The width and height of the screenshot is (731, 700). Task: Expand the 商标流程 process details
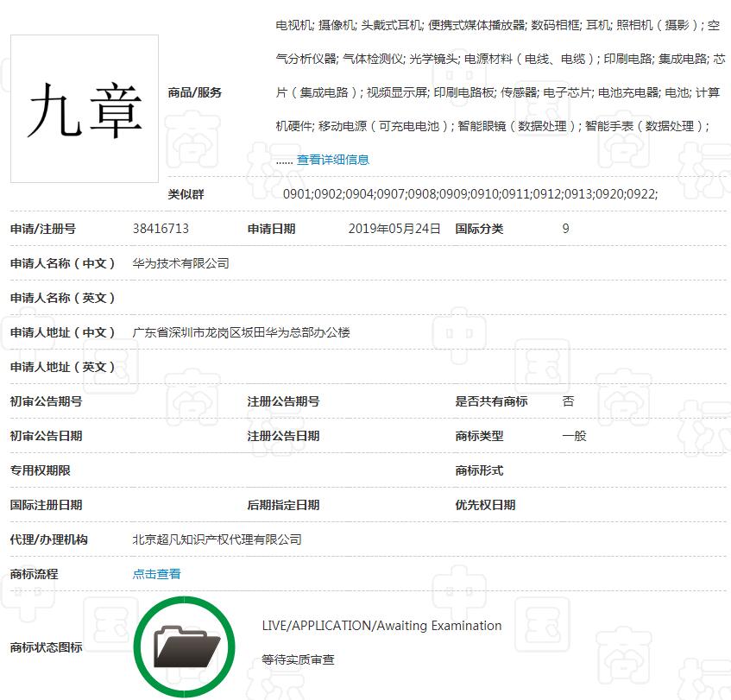(x=156, y=573)
